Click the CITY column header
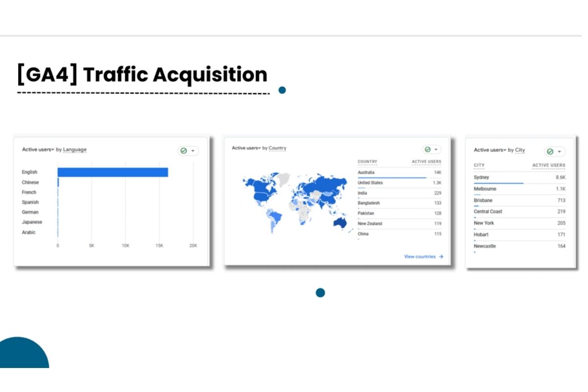Image resolution: width=588 pixels, height=392 pixels. (x=479, y=166)
